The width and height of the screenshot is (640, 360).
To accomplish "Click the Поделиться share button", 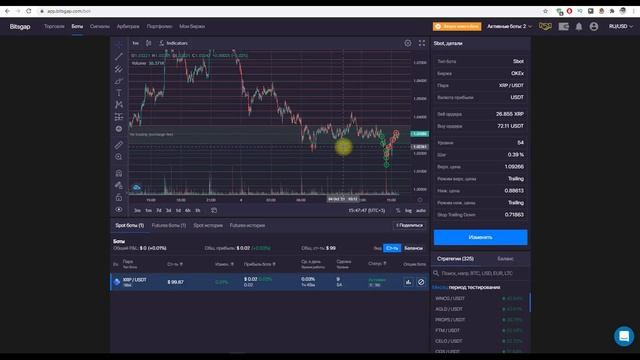I will (409, 225).
